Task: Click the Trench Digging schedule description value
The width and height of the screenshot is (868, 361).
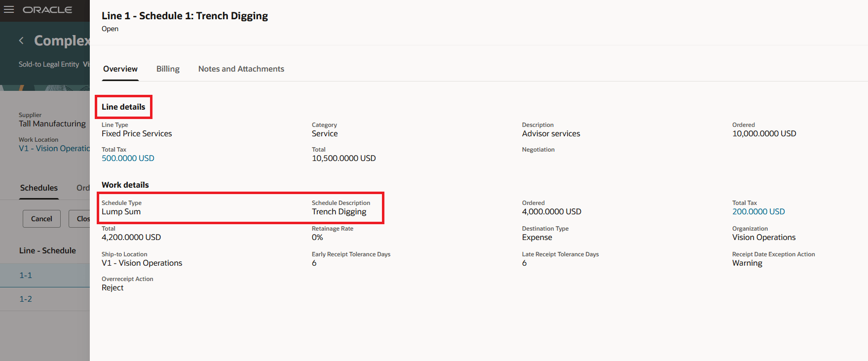Action: coord(339,211)
